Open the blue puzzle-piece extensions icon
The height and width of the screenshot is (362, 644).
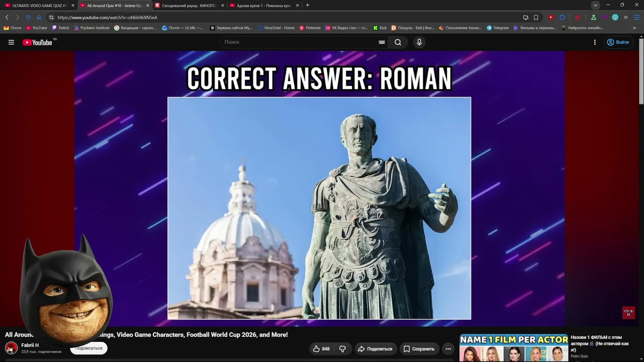tap(562, 17)
